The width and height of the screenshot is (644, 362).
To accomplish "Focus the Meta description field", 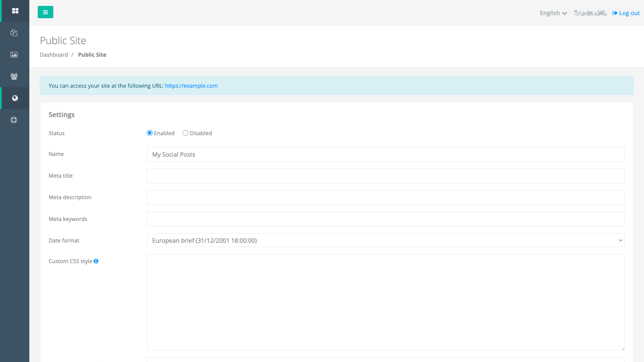I will point(385,197).
